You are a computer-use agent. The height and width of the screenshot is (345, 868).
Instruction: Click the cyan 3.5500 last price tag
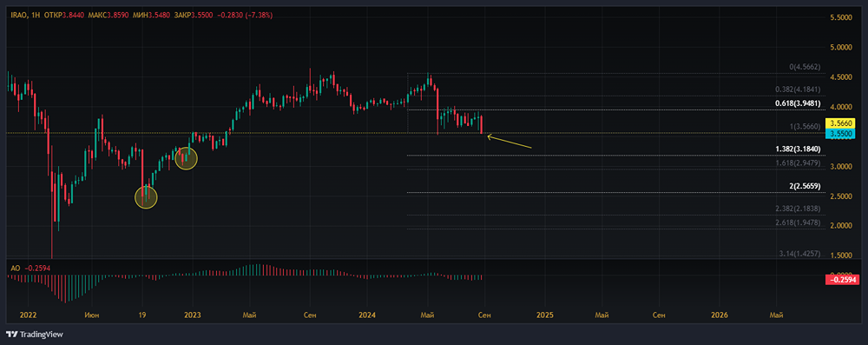(x=841, y=134)
